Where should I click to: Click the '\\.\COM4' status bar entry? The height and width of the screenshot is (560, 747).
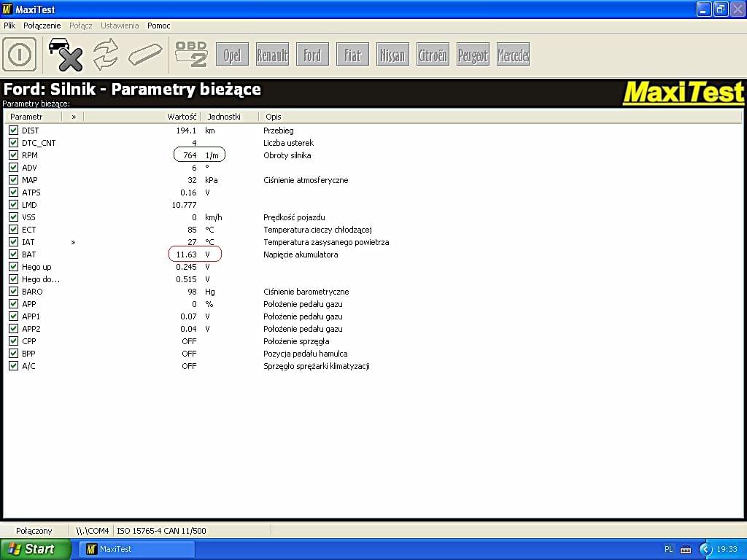(93, 531)
